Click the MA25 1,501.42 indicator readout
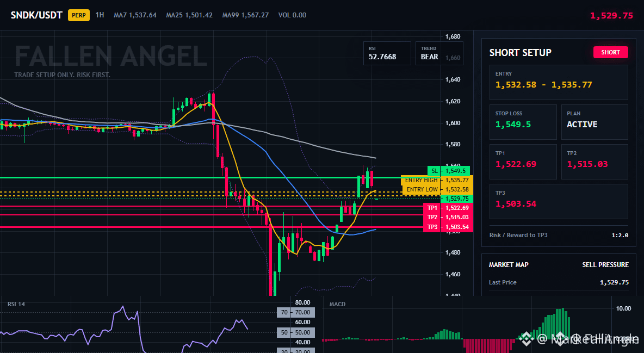Viewport: 644px width, 353px height. tap(189, 15)
